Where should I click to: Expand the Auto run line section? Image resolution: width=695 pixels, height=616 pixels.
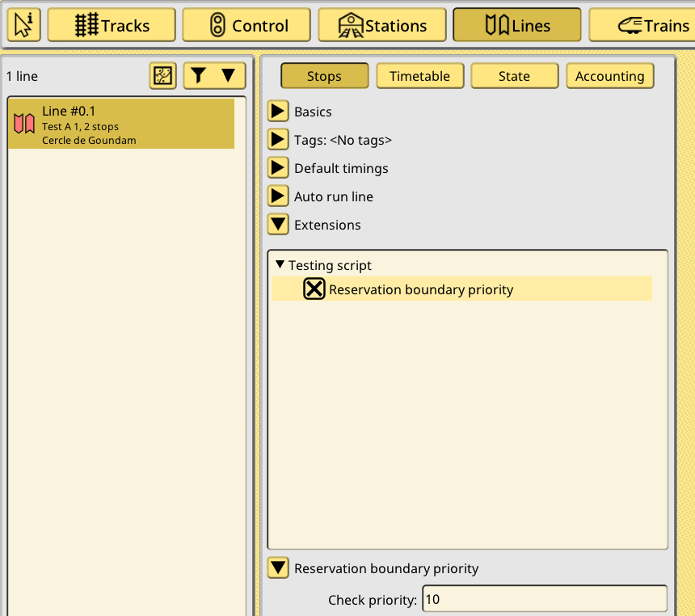[278, 196]
